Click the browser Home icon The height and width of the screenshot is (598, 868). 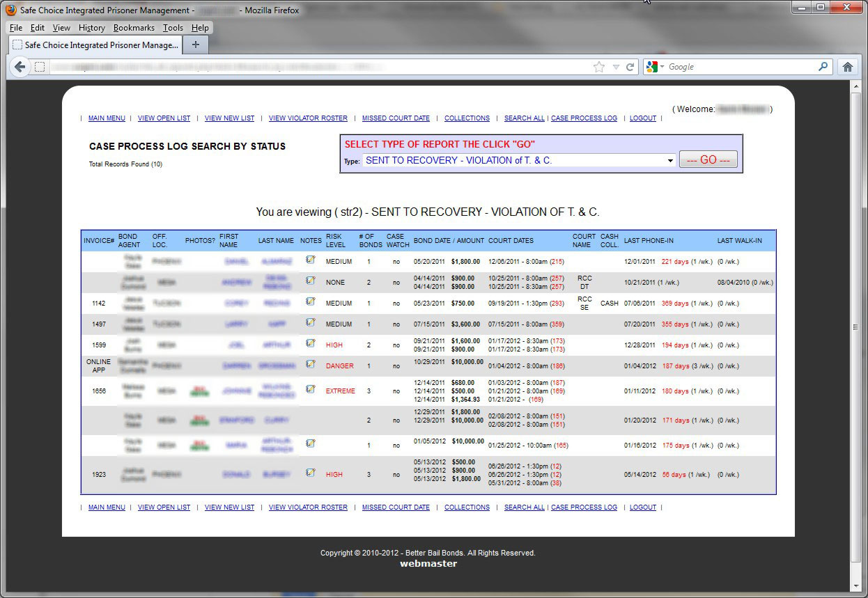847,67
